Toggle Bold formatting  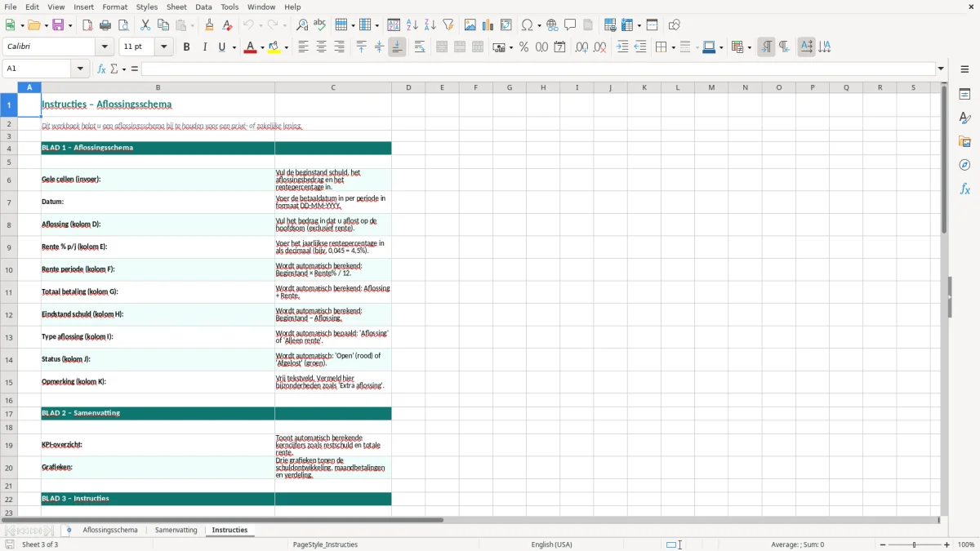(186, 47)
